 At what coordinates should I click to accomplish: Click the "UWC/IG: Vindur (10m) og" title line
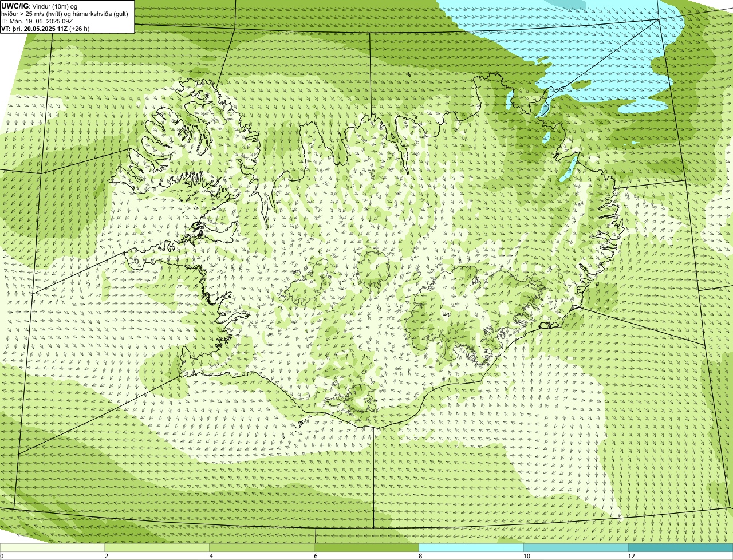pyautogui.click(x=40, y=6)
